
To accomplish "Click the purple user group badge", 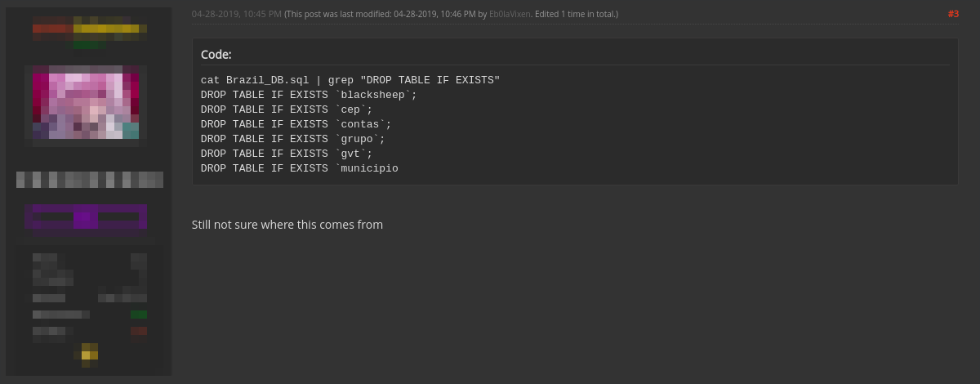I will pos(86,217).
